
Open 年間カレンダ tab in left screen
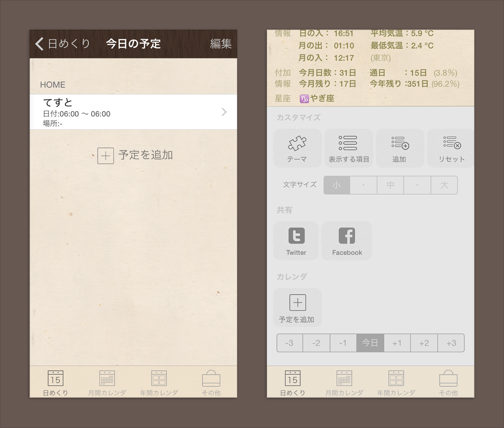159,383
